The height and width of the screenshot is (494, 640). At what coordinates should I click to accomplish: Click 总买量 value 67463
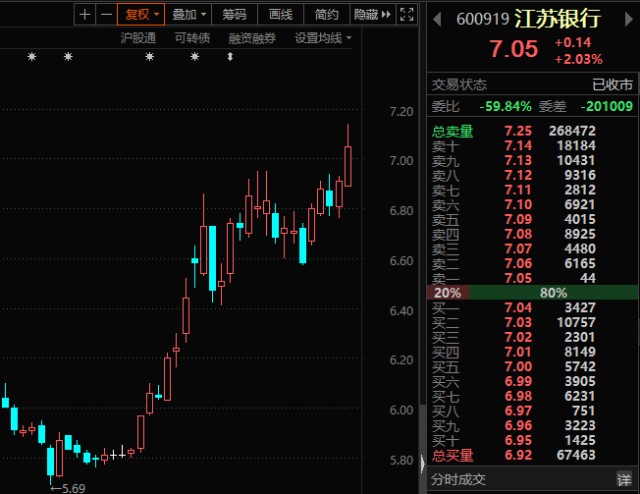point(576,455)
